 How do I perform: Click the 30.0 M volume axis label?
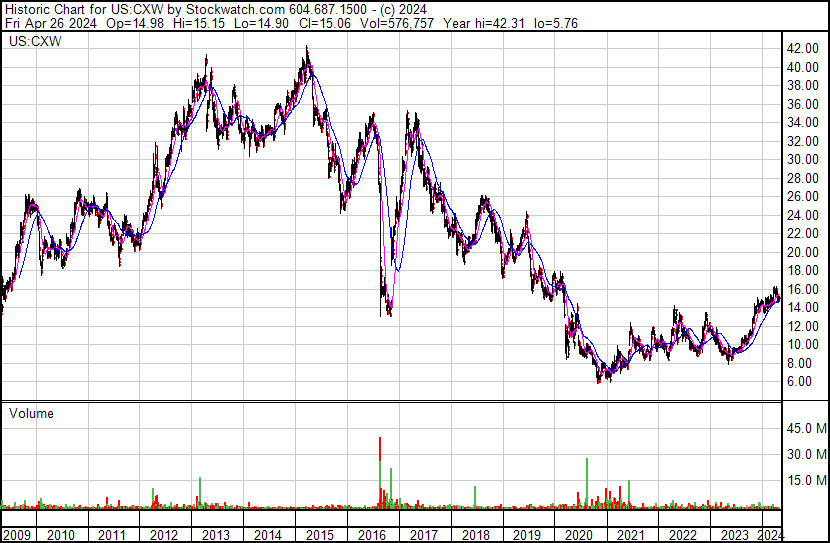[807, 455]
